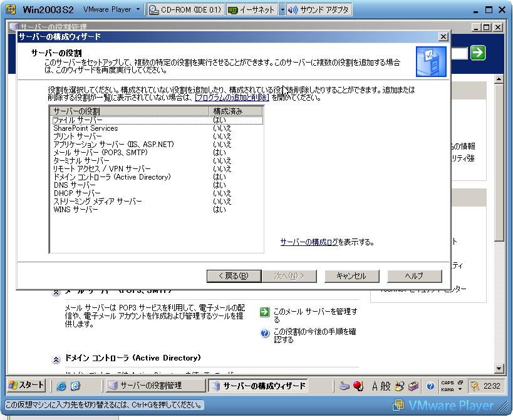The width and height of the screenshot is (513, 420).
Task: Click the tray icon next to the clock
Action: [x=474, y=386]
